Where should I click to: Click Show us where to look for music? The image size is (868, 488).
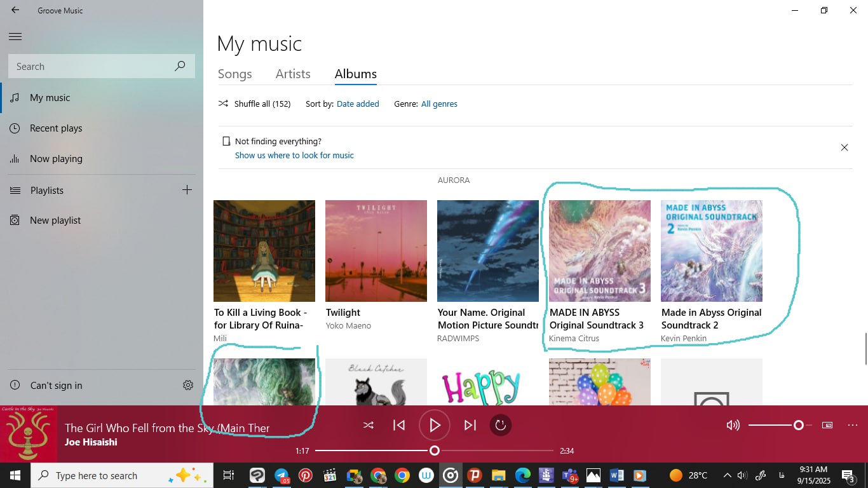coord(294,156)
